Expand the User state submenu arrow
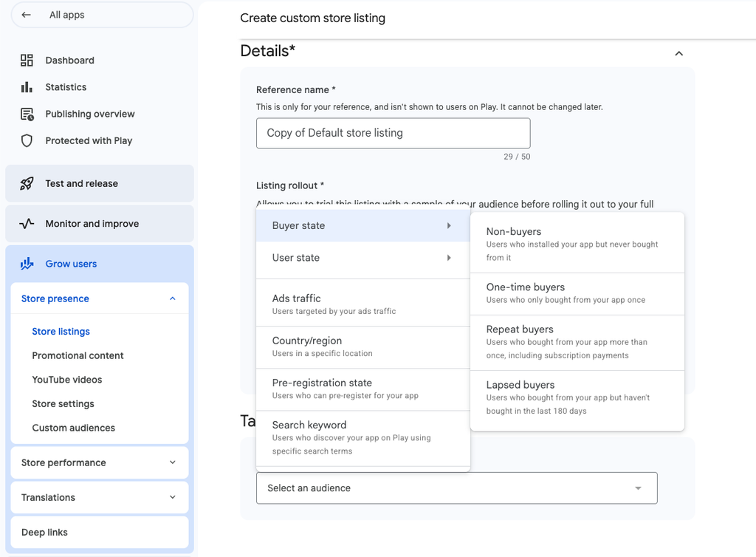Screen dimensions: 756x557 click(449, 258)
